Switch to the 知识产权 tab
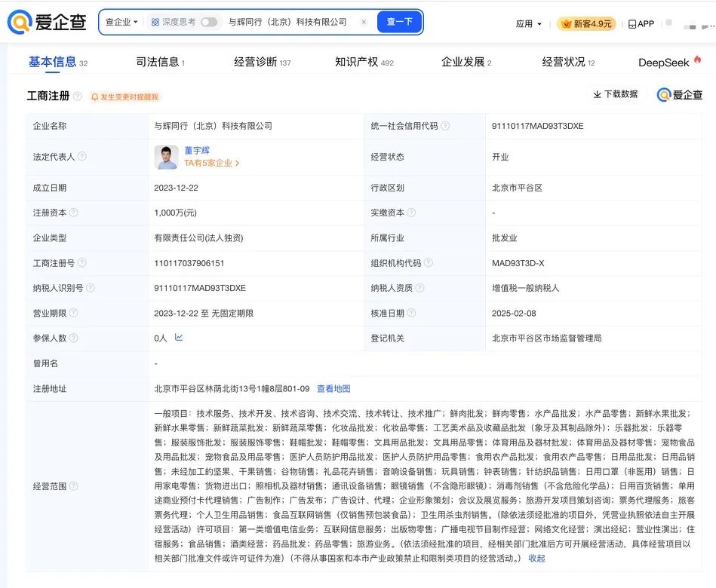Image resolution: width=716 pixels, height=588 pixels. [x=364, y=62]
